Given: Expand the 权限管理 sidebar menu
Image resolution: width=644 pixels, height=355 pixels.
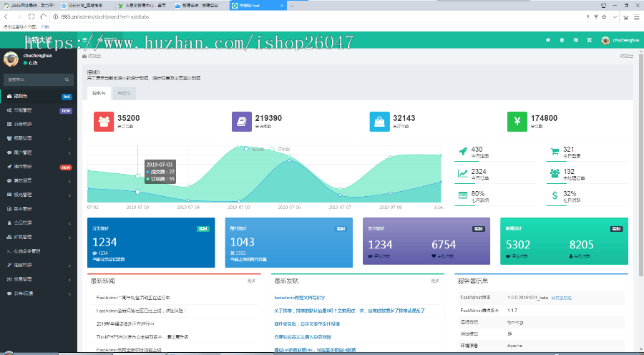Looking at the screenshot, I should [39, 138].
